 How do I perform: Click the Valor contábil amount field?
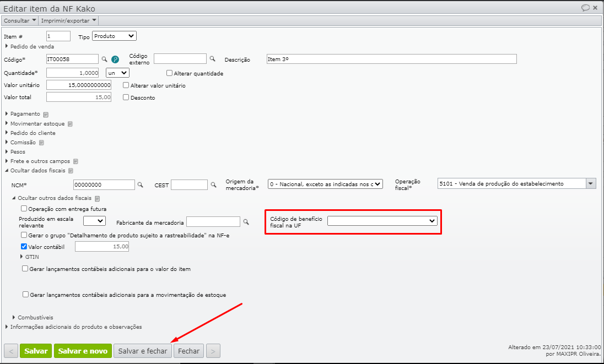[x=102, y=247]
